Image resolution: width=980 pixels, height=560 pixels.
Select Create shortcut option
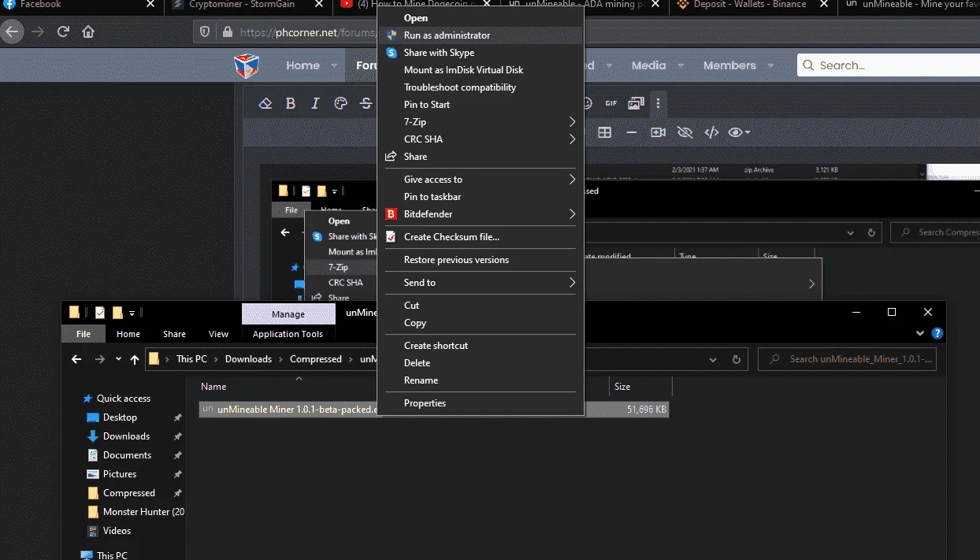tap(481, 346)
